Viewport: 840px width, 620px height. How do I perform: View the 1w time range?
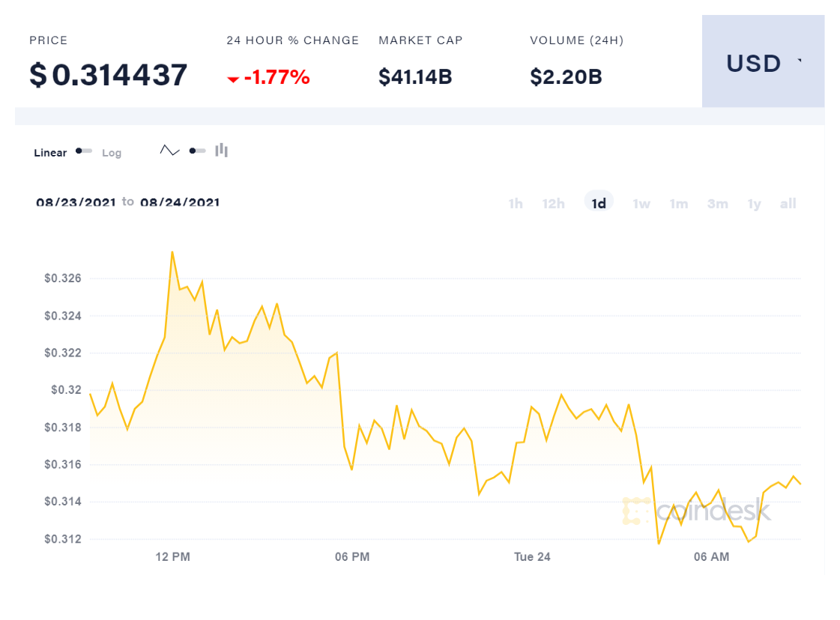(641, 204)
